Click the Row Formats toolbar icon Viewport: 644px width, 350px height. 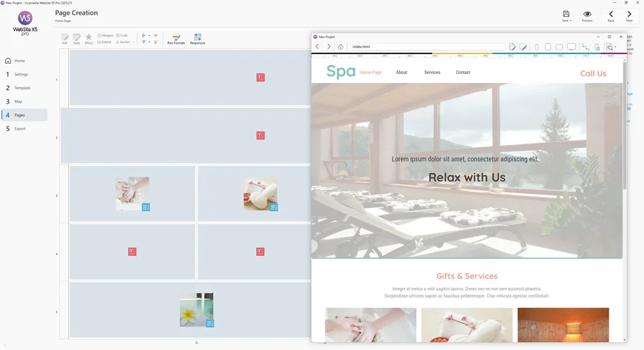[176, 38]
